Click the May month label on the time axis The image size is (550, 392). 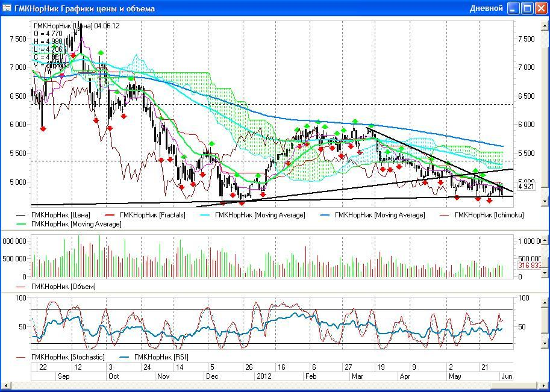[455, 376]
